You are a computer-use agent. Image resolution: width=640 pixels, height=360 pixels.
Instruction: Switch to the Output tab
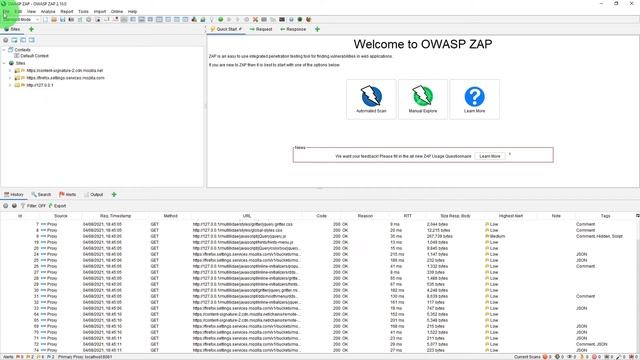click(93, 195)
